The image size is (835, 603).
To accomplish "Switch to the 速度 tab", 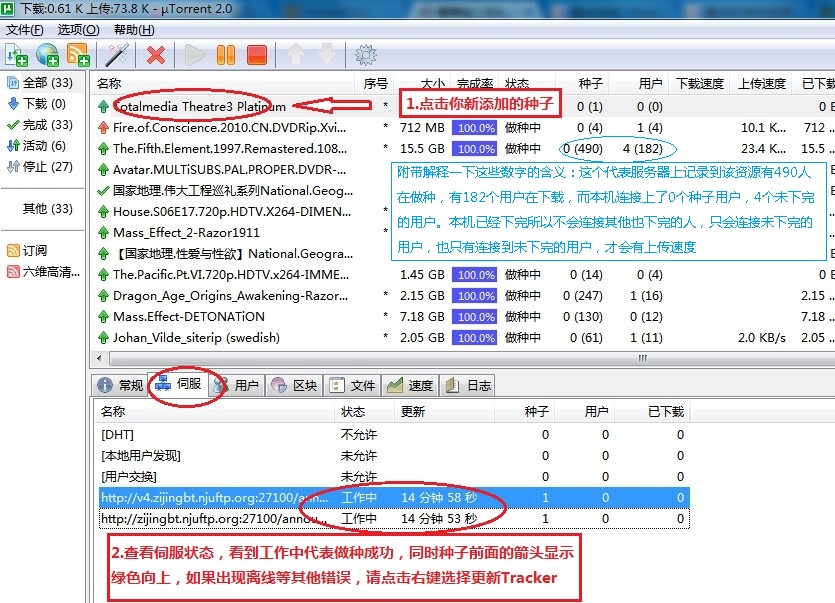I will click(x=411, y=386).
